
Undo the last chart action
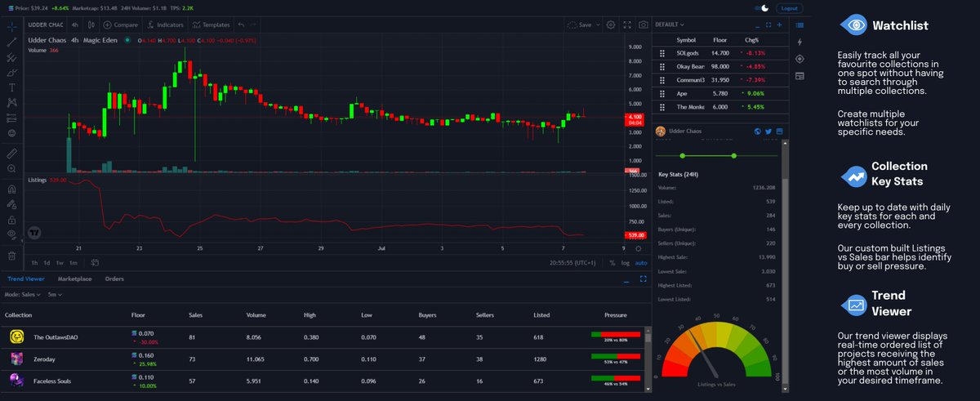(241, 25)
